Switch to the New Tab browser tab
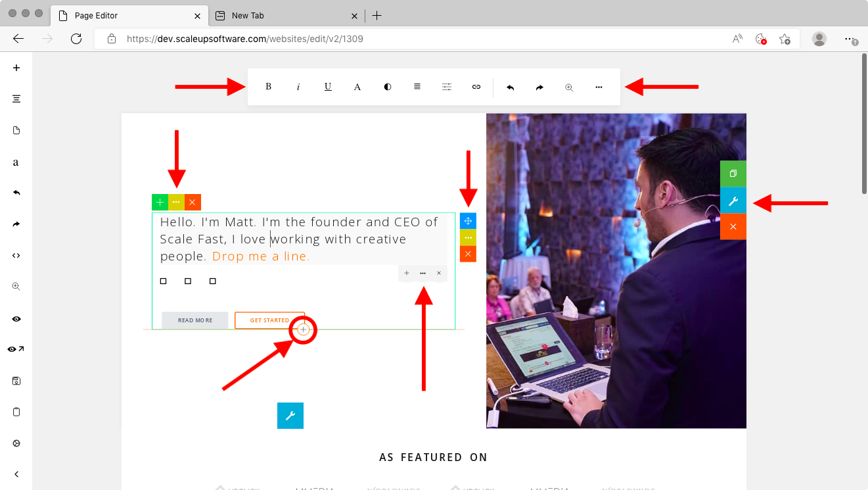The image size is (868, 490). pyautogui.click(x=286, y=15)
